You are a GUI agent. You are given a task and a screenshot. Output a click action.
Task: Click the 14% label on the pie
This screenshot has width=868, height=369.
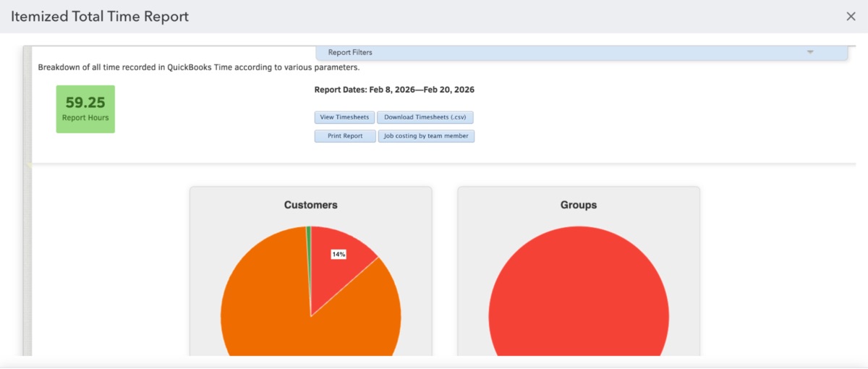pyautogui.click(x=339, y=254)
